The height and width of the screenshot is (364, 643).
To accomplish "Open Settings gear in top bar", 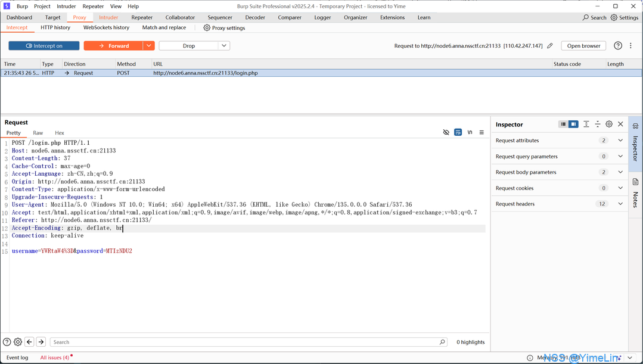I will click(x=614, y=18).
